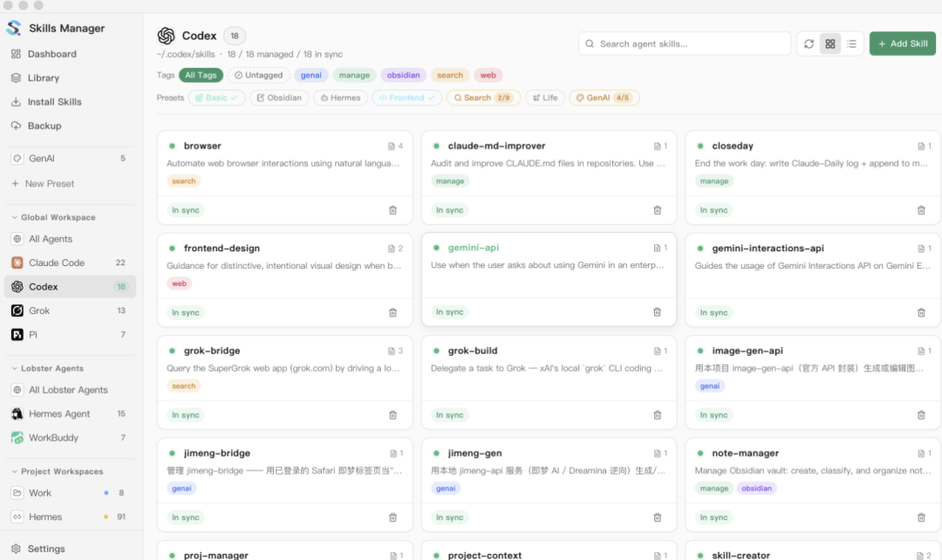942x560 pixels.
Task: Click the refresh sync icon
Action: click(x=809, y=44)
